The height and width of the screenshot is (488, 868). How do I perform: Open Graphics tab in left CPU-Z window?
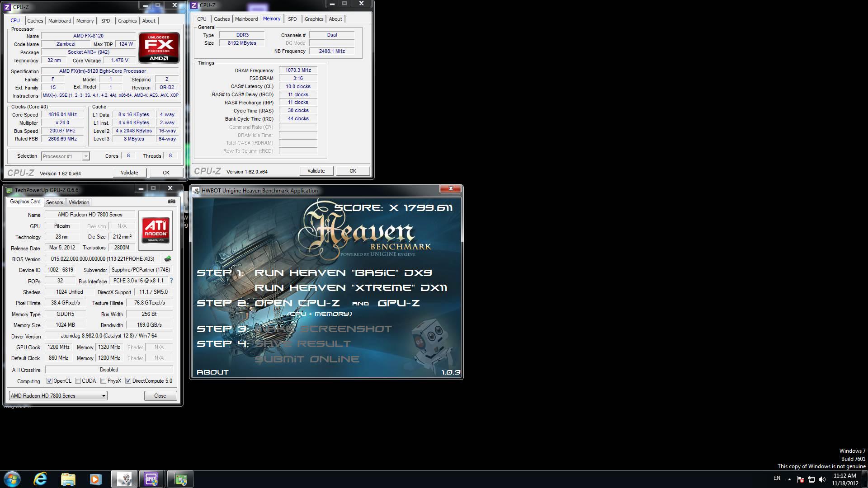[x=127, y=21]
